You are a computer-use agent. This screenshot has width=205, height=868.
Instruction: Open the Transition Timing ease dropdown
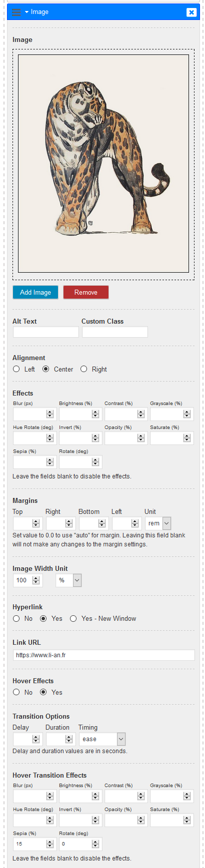(x=102, y=739)
